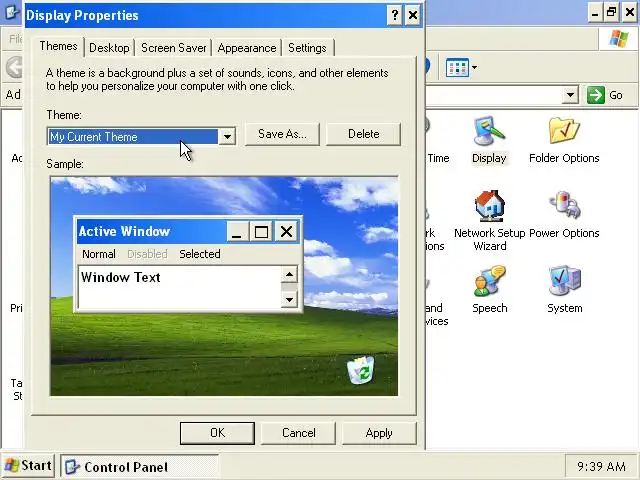Click the Back arrow in Control Panel toolbar
The height and width of the screenshot is (480, 640).
pos(15,67)
